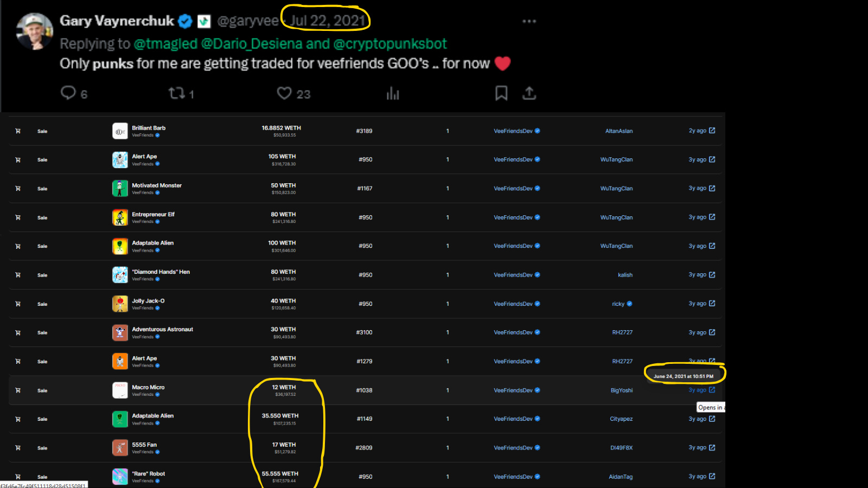Viewport: 868px width, 488px height.
Task: Select the 105 WETH price
Action: (282, 156)
